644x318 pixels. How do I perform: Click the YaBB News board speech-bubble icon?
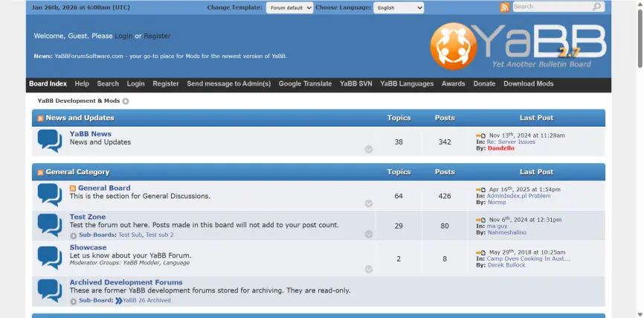pyautogui.click(x=50, y=141)
